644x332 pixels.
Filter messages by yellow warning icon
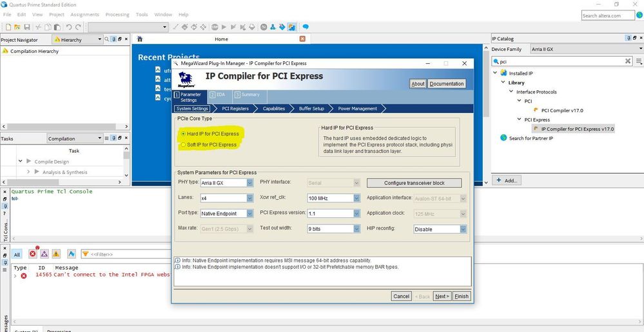point(56,254)
